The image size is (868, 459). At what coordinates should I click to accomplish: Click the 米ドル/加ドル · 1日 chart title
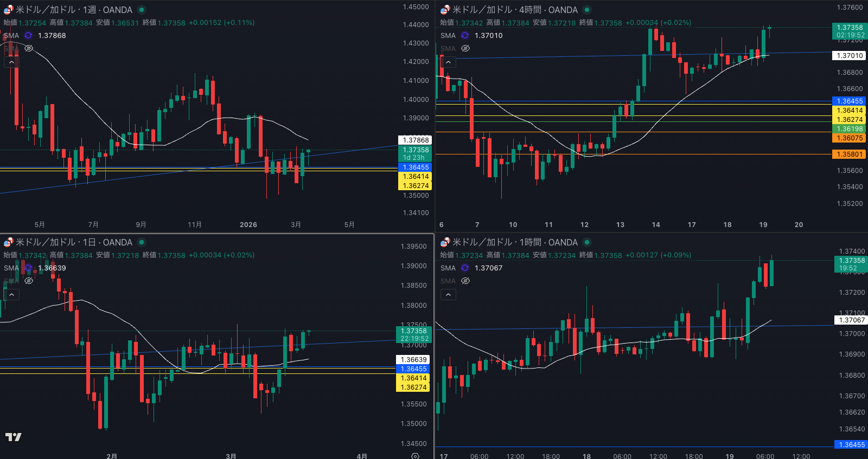tap(74, 242)
